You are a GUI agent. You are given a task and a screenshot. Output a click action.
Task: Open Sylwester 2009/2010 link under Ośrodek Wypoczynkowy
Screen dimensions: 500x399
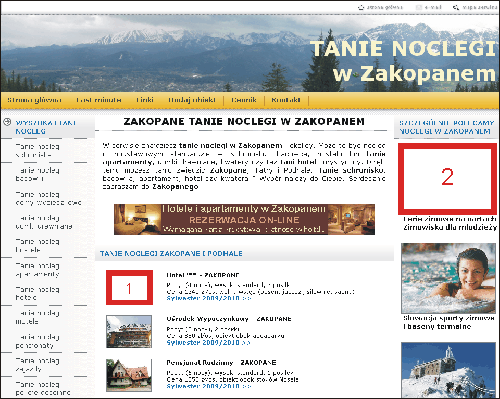coord(209,342)
